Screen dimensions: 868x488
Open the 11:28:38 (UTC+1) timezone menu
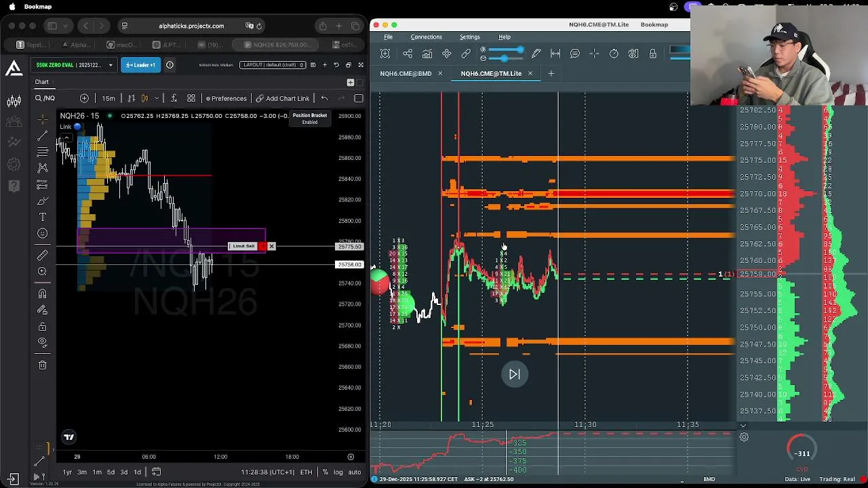[x=267, y=472]
